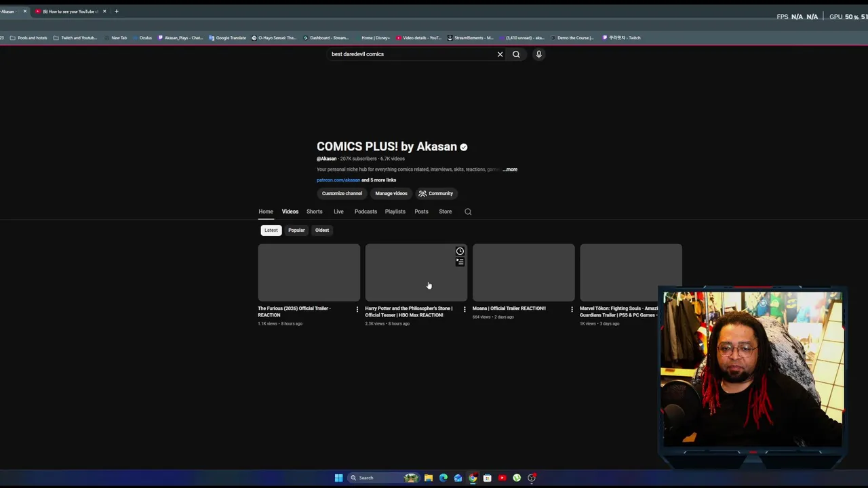
Task: Open the Home | Disney+ bookmark
Action: [372, 38]
